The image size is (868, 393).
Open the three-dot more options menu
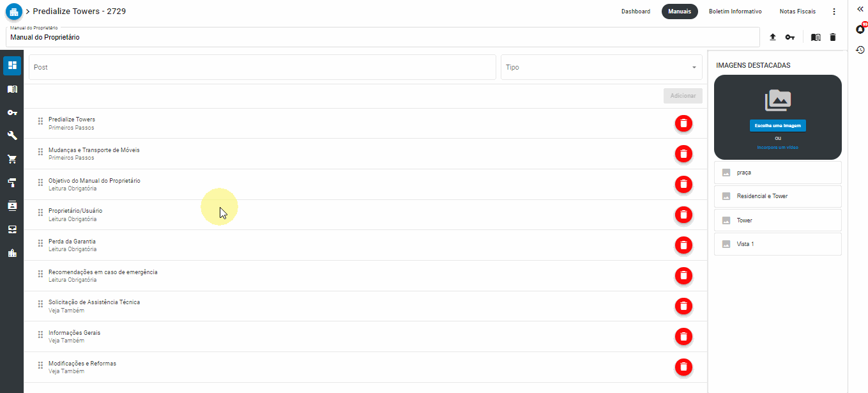[x=834, y=12]
